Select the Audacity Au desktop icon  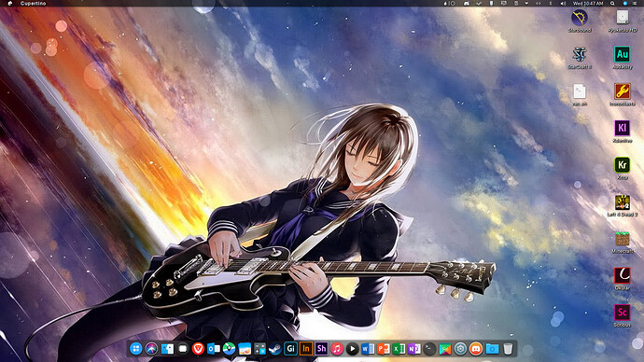pyautogui.click(x=623, y=55)
